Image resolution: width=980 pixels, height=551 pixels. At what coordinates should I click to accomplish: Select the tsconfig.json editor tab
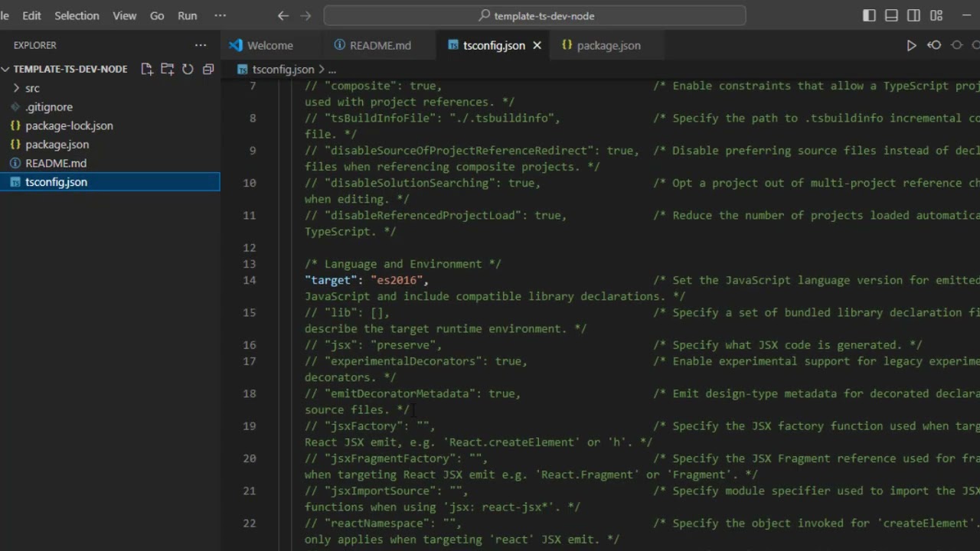coord(494,45)
